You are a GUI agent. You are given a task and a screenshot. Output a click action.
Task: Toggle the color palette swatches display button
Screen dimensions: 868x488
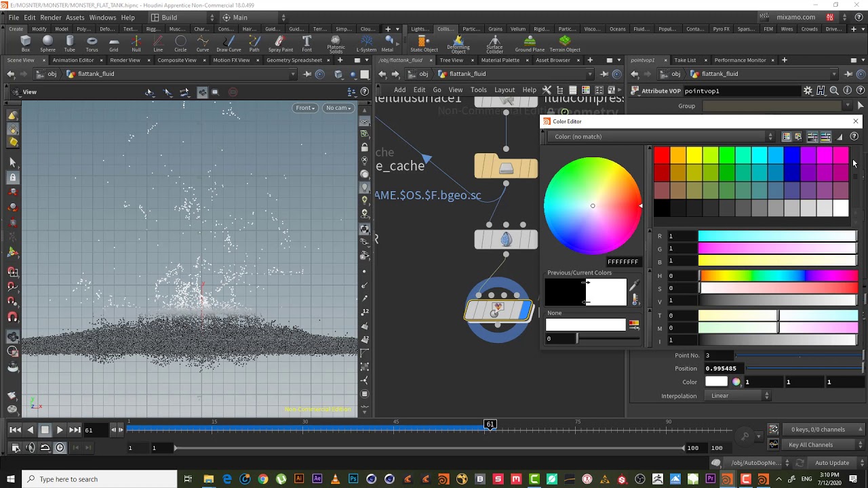787,137
